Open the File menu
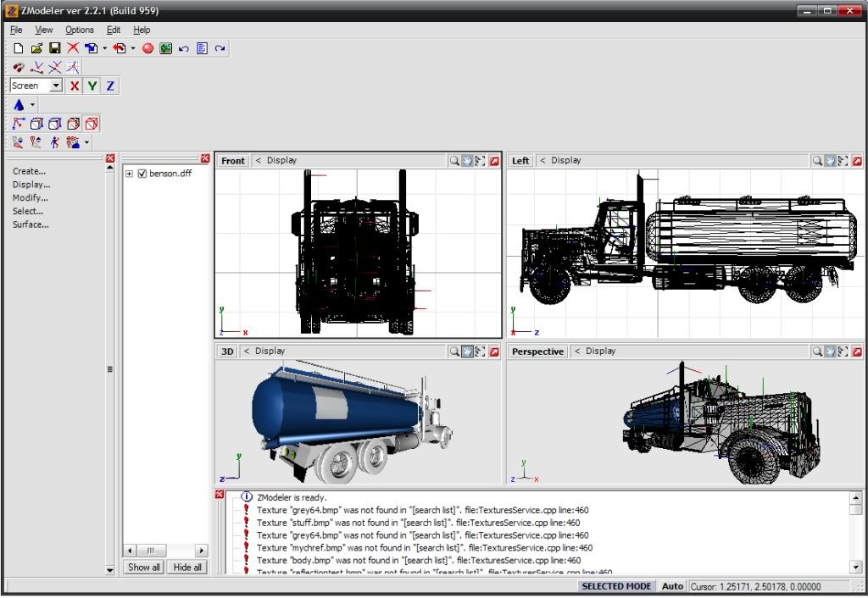Viewport: 868px width, 598px height. [x=17, y=30]
